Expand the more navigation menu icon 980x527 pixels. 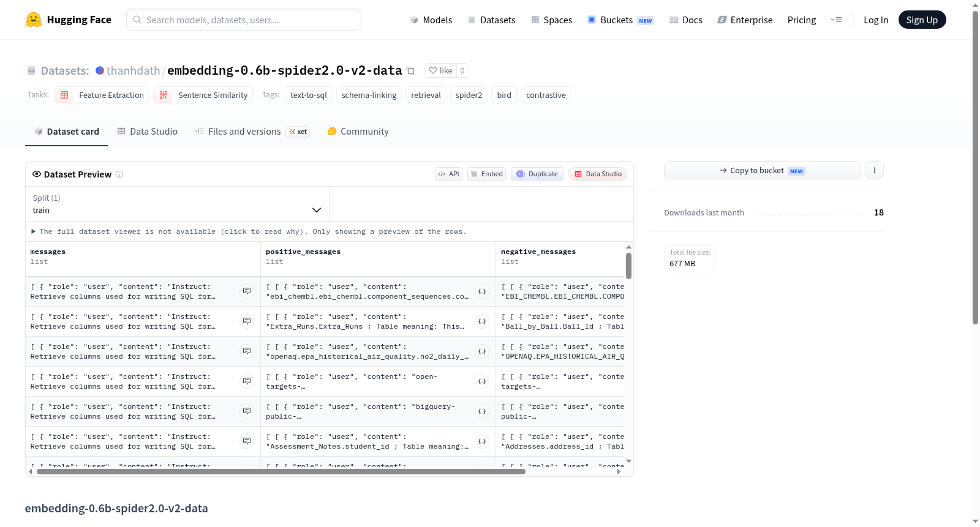tap(836, 20)
